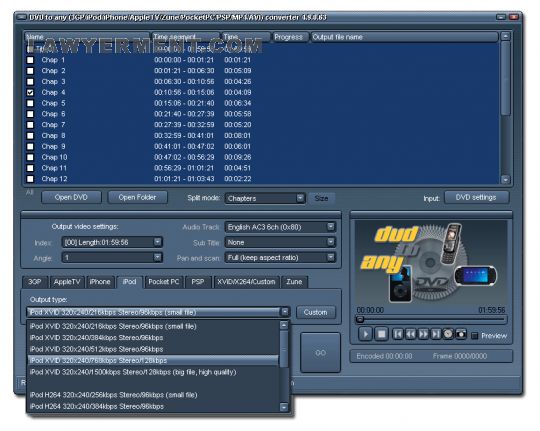Open the Angle dropdown
The width and height of the screenshot is (540, 431).
tap(112, 257)
